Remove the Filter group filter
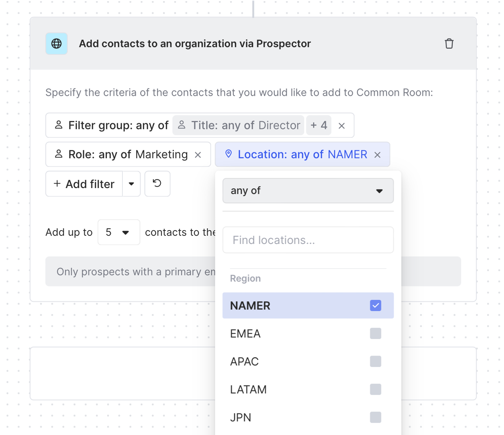 point(342,126)
